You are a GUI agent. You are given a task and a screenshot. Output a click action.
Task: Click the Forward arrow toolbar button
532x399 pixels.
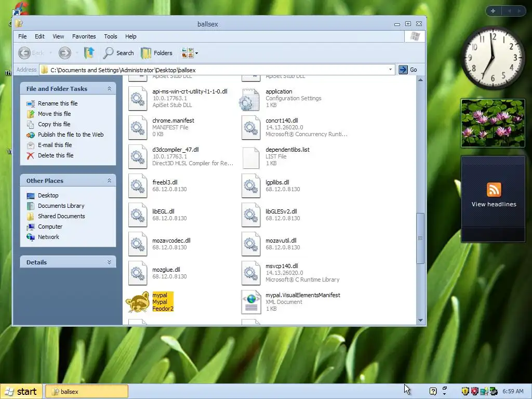(65, 53)
